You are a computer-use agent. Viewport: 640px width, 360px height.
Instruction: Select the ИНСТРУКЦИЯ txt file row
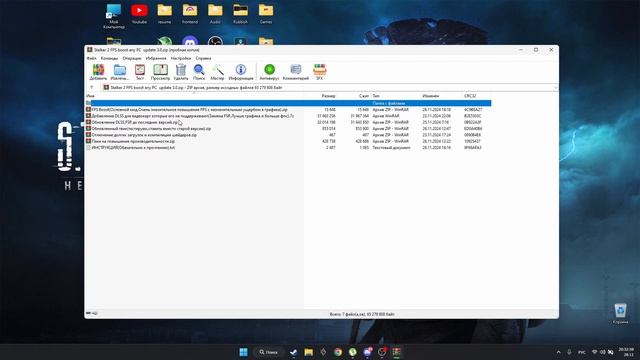click(288, 147)
